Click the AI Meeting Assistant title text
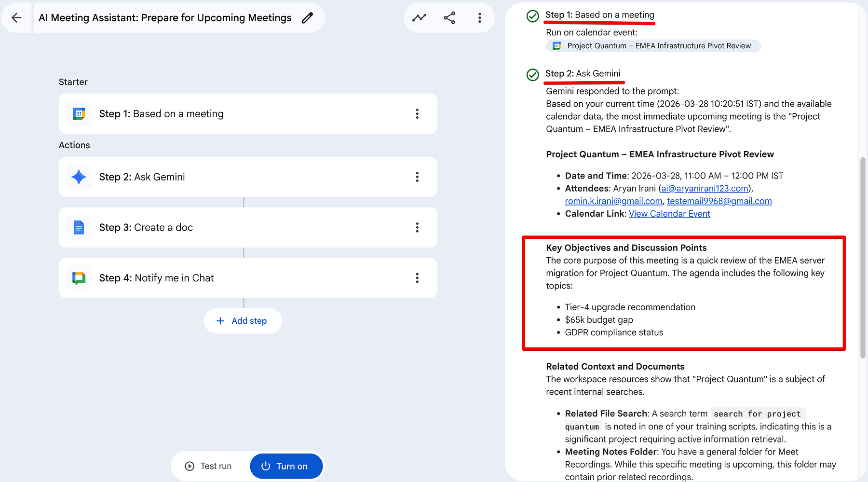 click(165, 18)
